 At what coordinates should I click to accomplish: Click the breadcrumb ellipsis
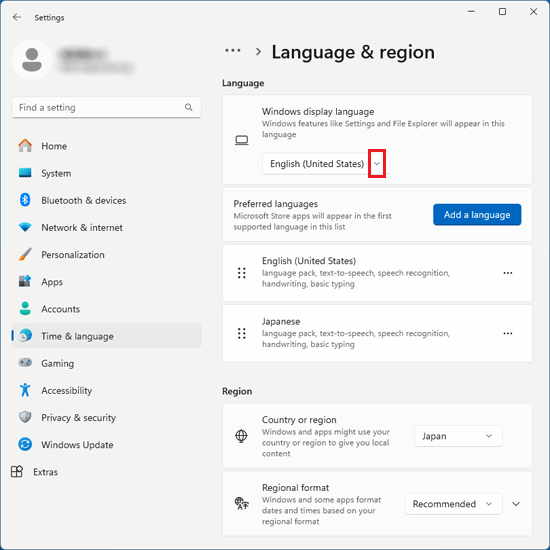point(233,51)
